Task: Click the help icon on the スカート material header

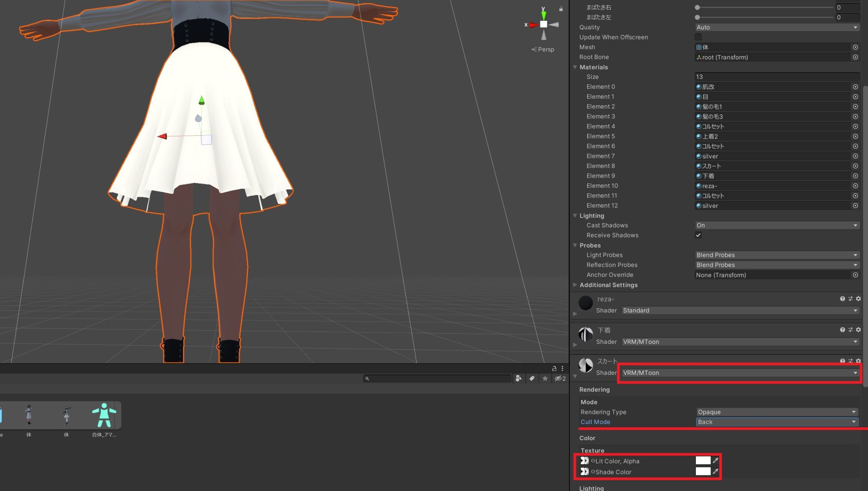Action: pyautogui.click(x=842, y=360)
